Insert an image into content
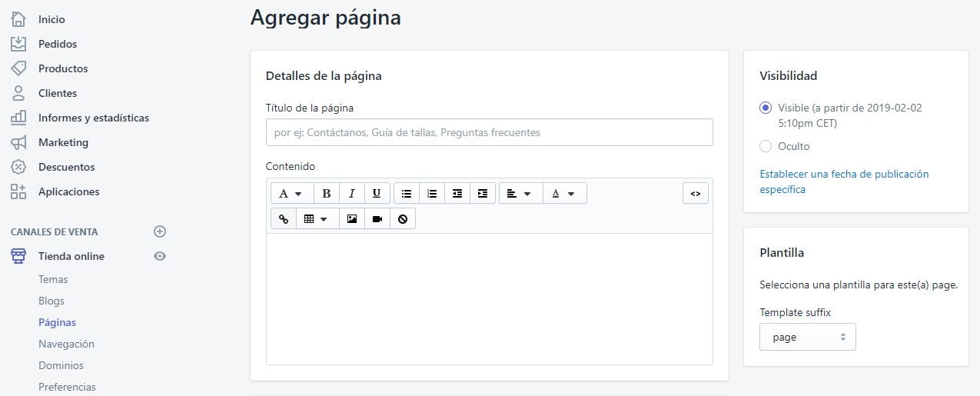 pyautogui.click(x=352, y=219)
